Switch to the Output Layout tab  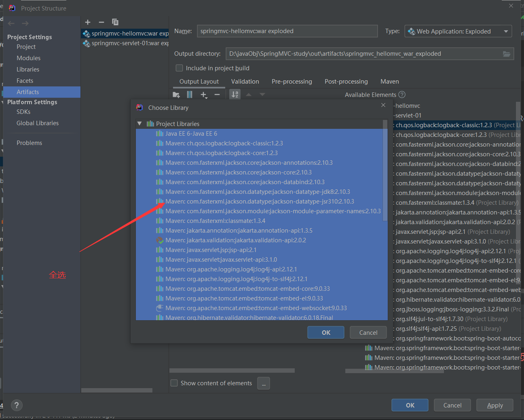(199, 82)
